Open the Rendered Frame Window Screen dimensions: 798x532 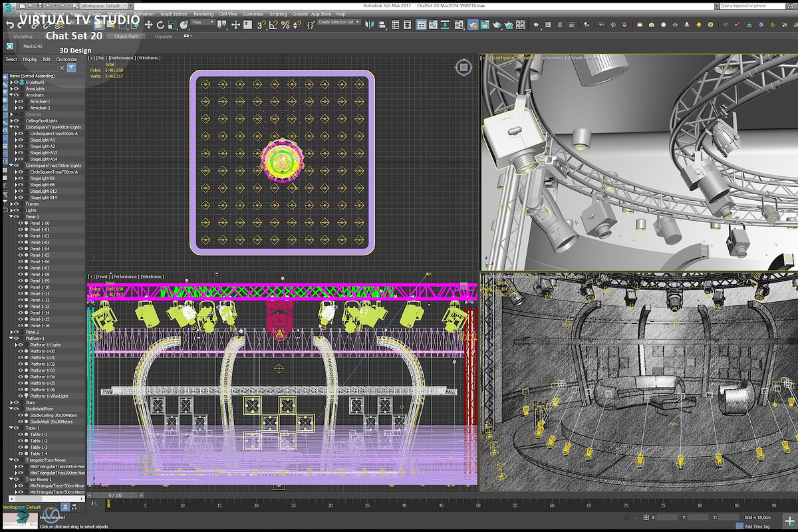(x=485, y=25)
